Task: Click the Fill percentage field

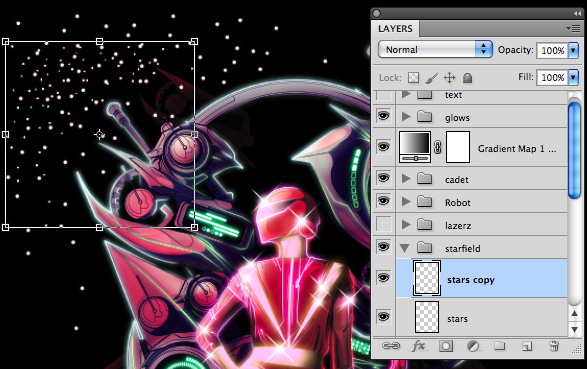Action: pos(553,77)
